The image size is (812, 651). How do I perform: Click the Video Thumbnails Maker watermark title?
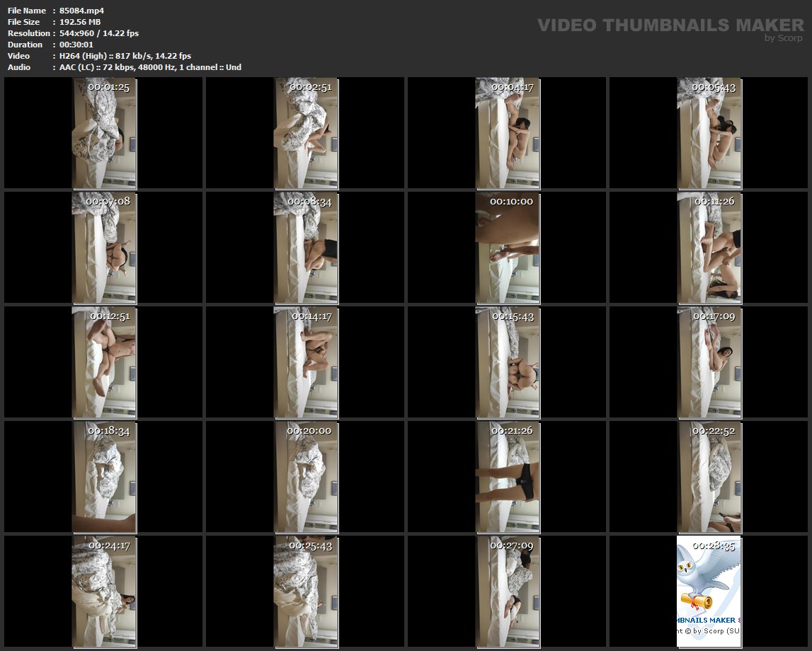click(x=670, y=25)
